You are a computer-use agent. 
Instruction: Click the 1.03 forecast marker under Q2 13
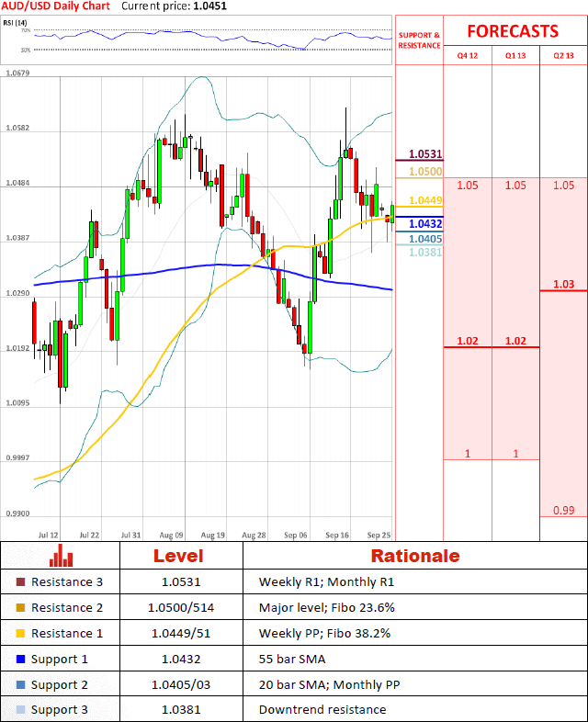click(563, 285)
